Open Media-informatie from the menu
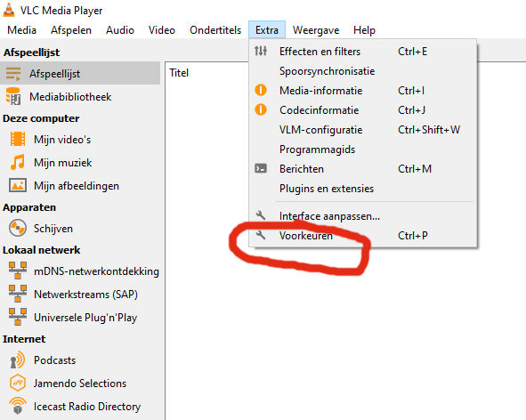The height and width of the screenshot is (420, 526). [x=363, y=90]
